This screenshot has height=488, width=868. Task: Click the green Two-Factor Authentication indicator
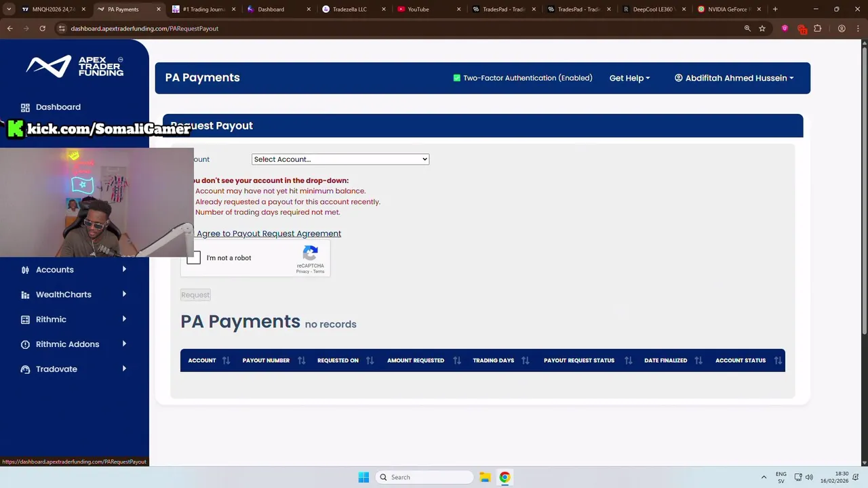tap(457, 78)
